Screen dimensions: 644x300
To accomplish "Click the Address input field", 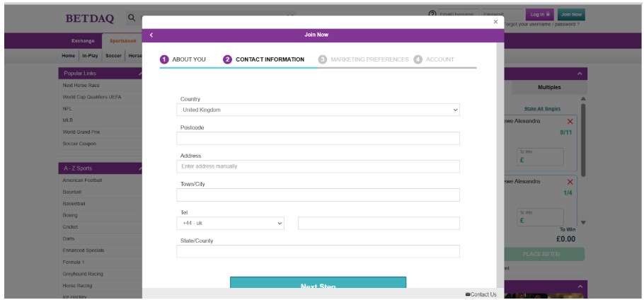I will tap(318, 166).
